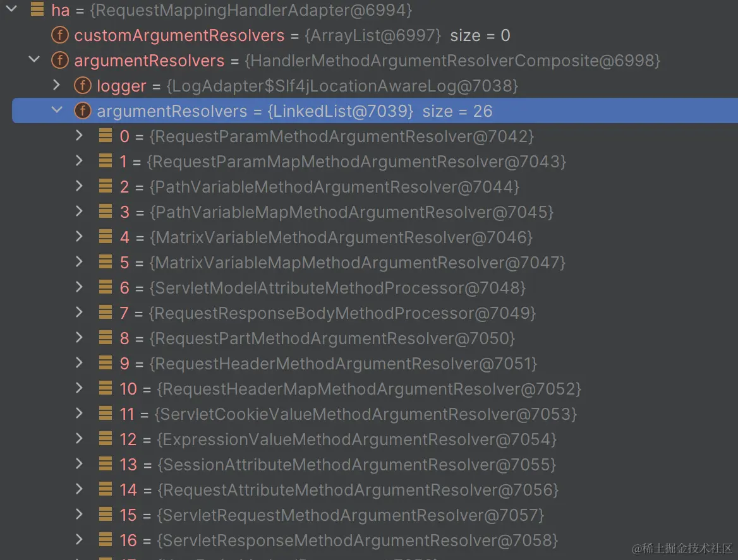Collapse argumentResolvers HandlerMethodArgumentResolverComposite node
This screenshot has width=738, height=560.
34,59
